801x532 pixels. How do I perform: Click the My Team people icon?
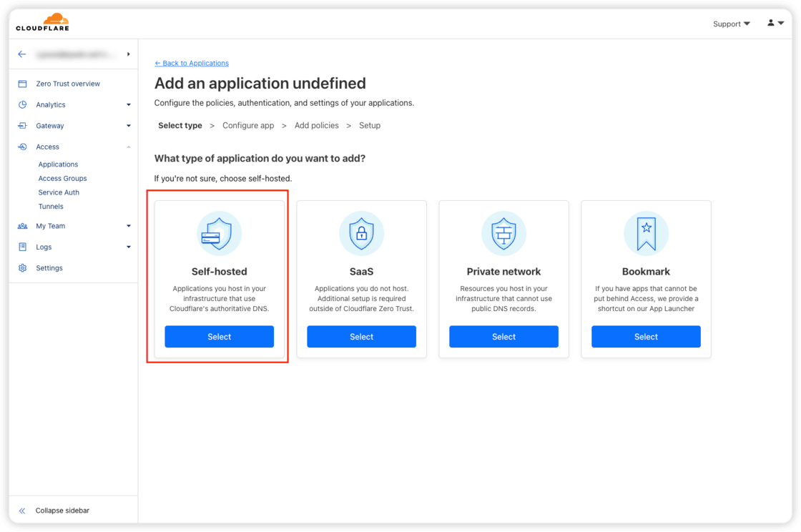22,226
